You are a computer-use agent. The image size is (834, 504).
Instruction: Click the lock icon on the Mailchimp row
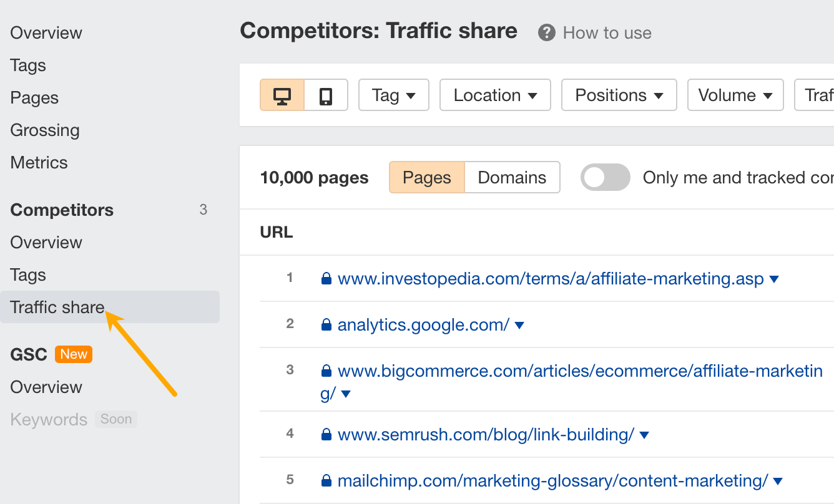pos(326,480)
